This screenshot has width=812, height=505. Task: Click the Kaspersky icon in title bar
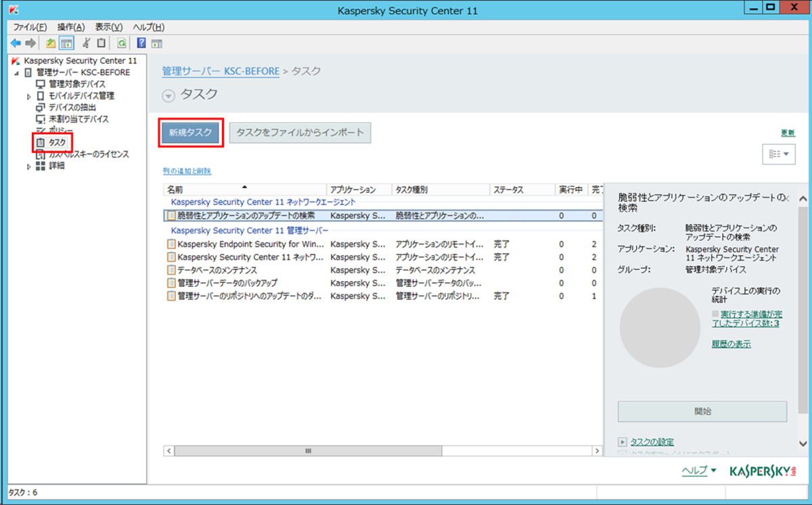click(x=15, y=11)
